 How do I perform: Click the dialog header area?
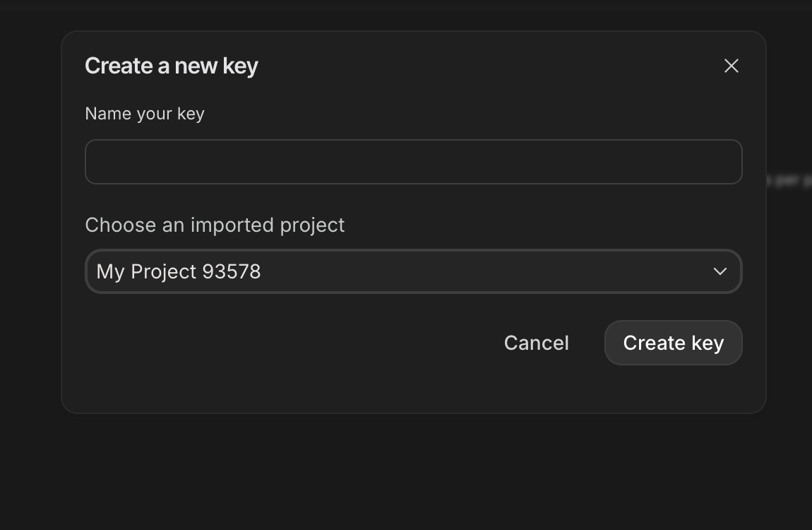point(414,65)
